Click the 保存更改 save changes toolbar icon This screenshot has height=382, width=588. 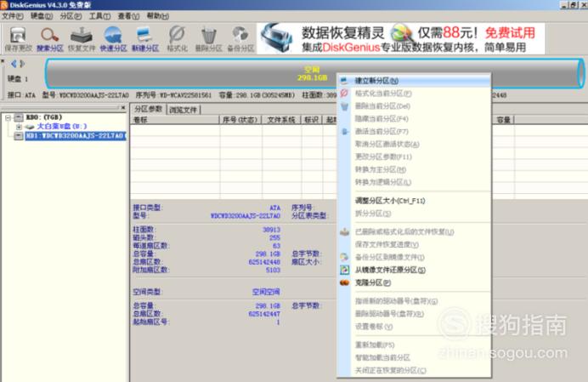[x=18, y=39]
